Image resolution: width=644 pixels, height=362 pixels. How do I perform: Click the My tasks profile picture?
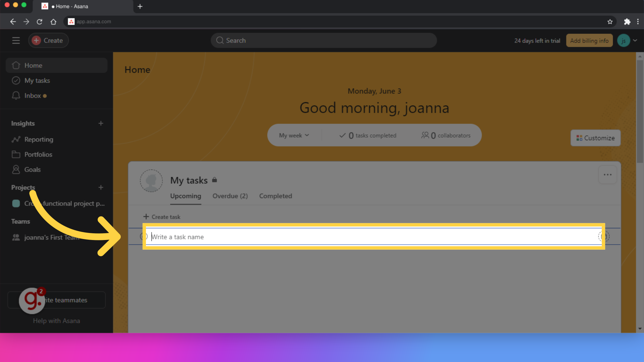click(x=151, y=181)
